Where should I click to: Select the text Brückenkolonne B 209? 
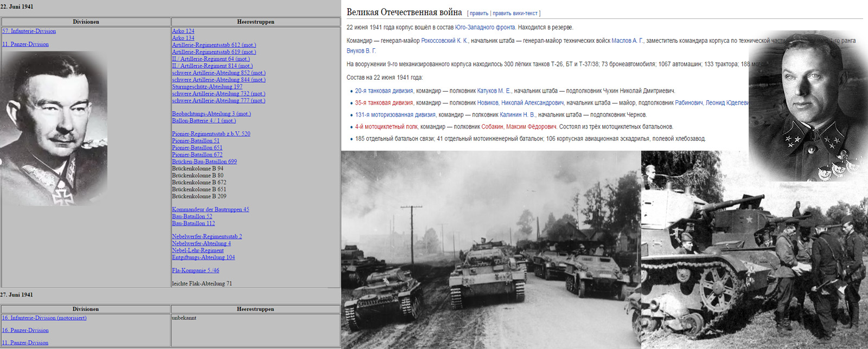click(x=199, y=196)
